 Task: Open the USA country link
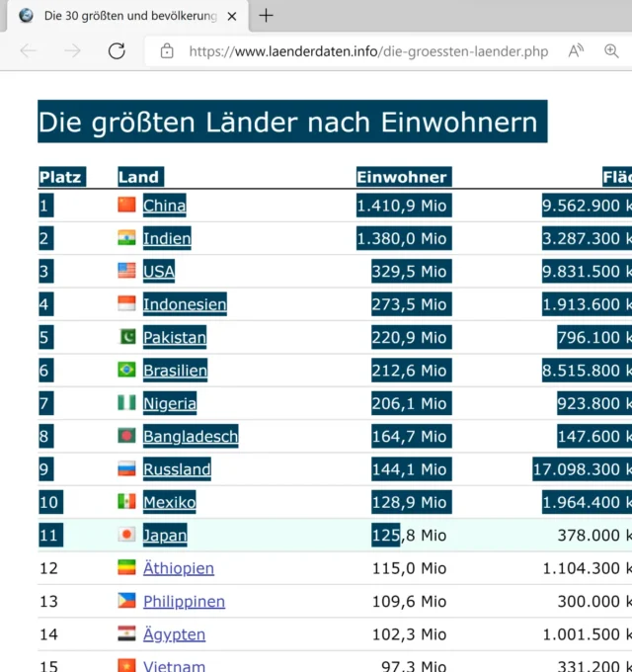[159, 271]
